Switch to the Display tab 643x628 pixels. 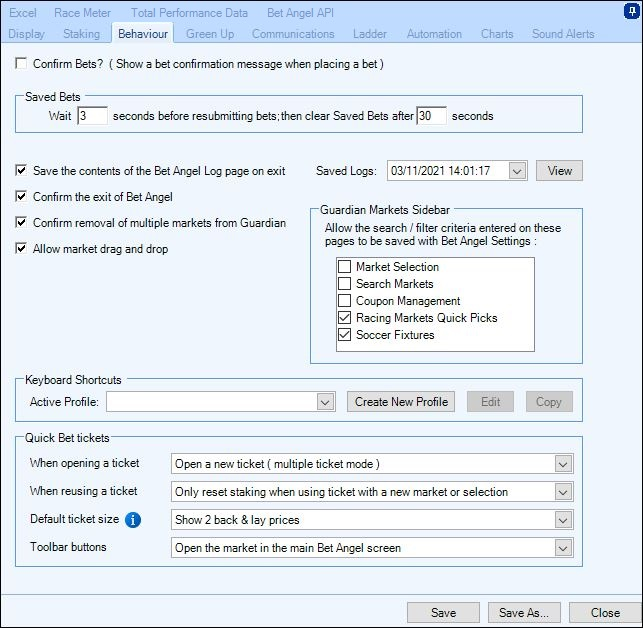coord(27,34)
